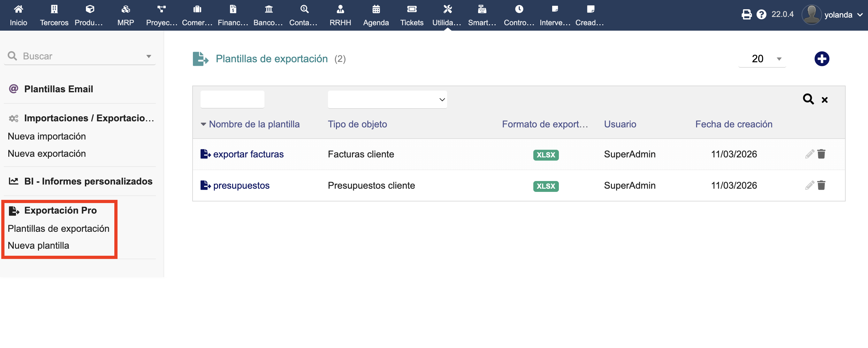Edit exportar facturas with pencil icon

click(x=809, y=154)
